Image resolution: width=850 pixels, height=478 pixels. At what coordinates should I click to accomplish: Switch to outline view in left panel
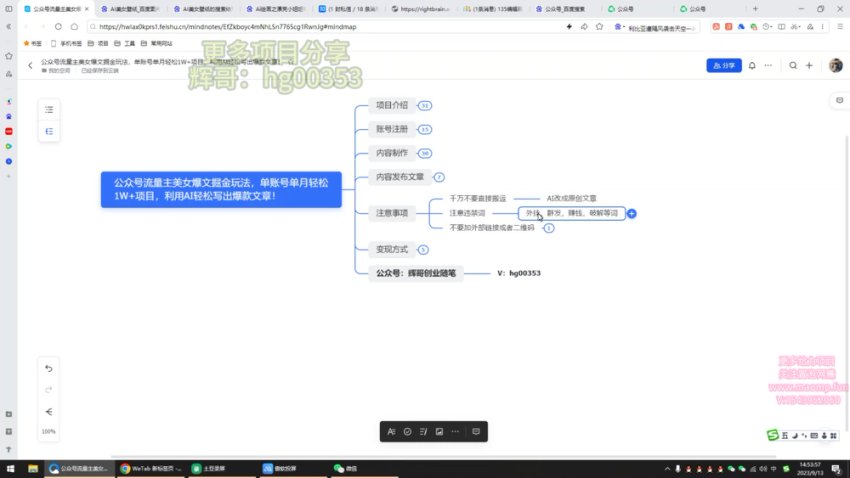[49, 110]
